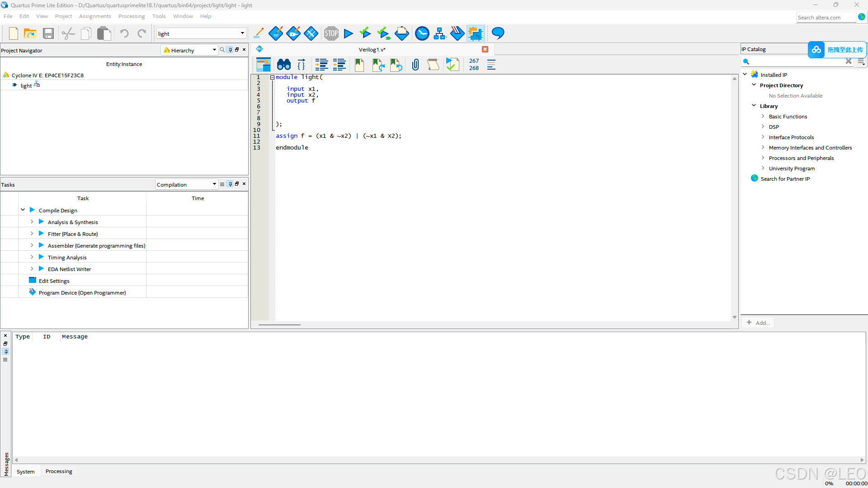Viewport: 868px width, 488px height.
Task: Expand the Basic Functions library item
Action: point(763,117)
